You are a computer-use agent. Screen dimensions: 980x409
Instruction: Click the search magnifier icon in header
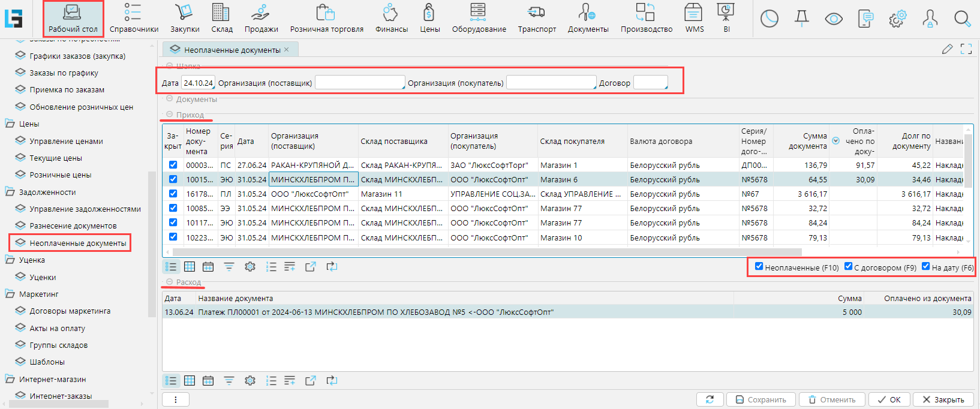pyautogui.click(x=962, y=19)
